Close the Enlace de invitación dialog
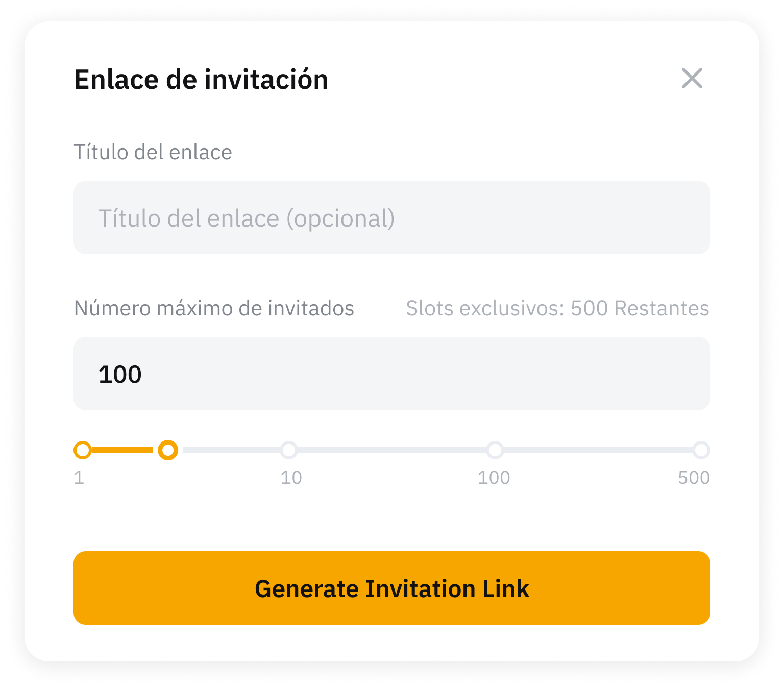784x689 pixels. pos(692,79)
